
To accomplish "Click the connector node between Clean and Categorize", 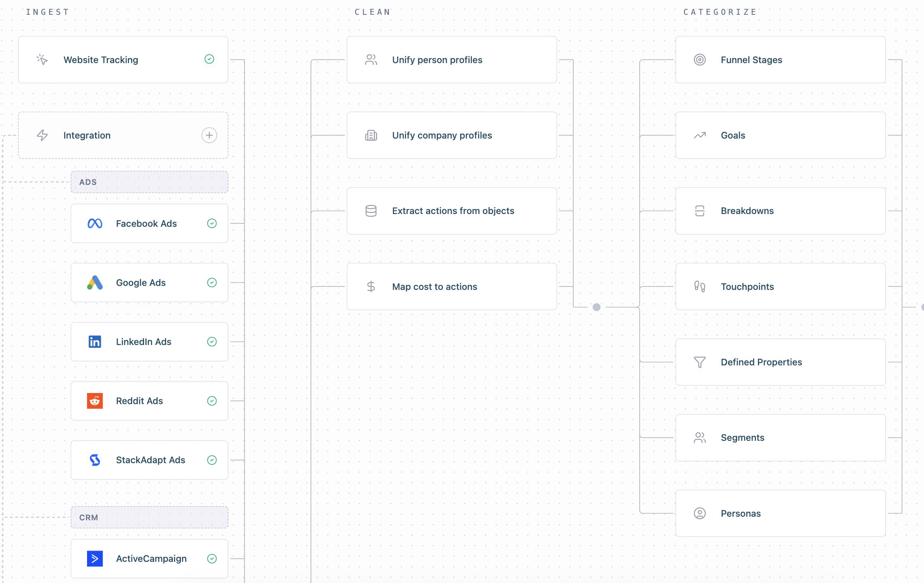I will click(597, 307).
